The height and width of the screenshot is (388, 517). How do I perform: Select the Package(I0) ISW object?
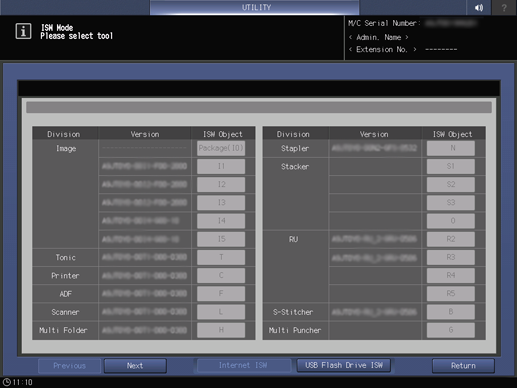click(x=221, y=148)
